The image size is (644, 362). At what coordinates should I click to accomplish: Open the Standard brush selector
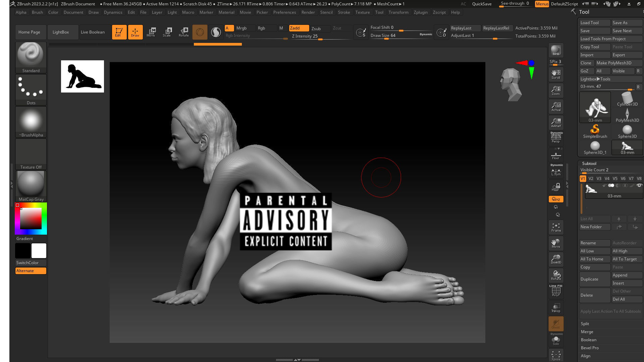click(x=31, y=58)
